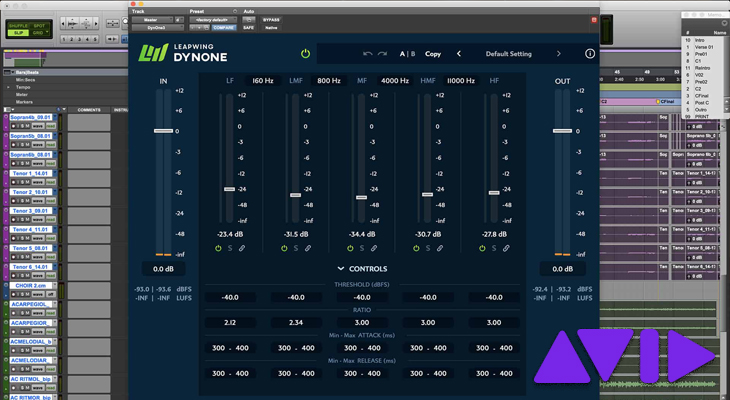Image resolution: width=730 pixels, height=400 pixels.
Task: Click the LF band fader handle
Action: coord(230,189)
